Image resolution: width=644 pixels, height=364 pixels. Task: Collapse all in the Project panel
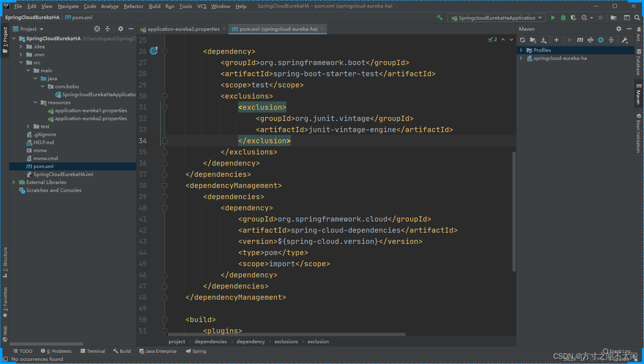[x=107, y=29]
